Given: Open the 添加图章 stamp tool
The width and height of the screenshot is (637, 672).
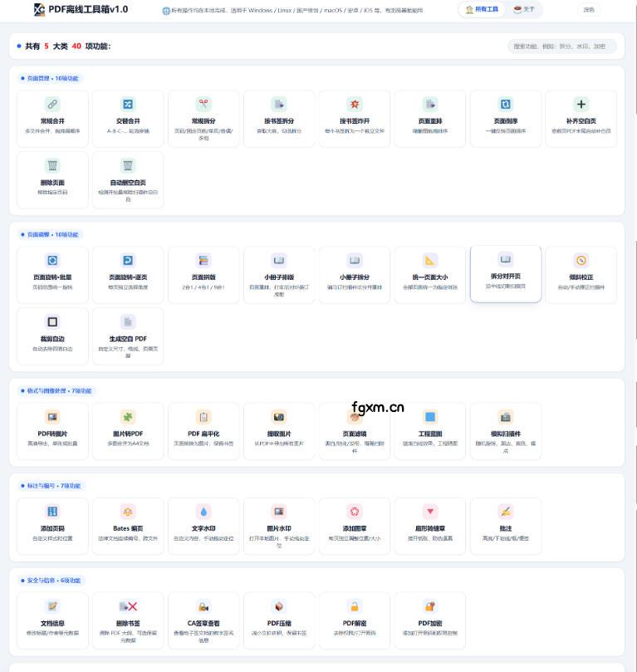Looking at the screenshot, I should pos(355,526).
